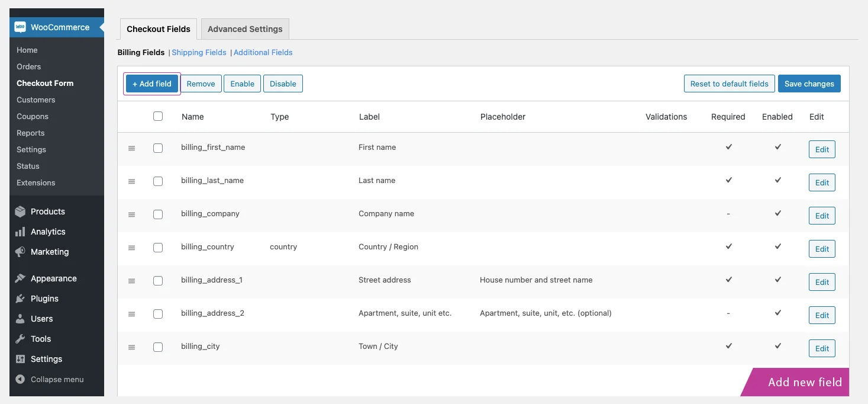
Task: Edit the billing_country field
Action: [x=821, y=249]
